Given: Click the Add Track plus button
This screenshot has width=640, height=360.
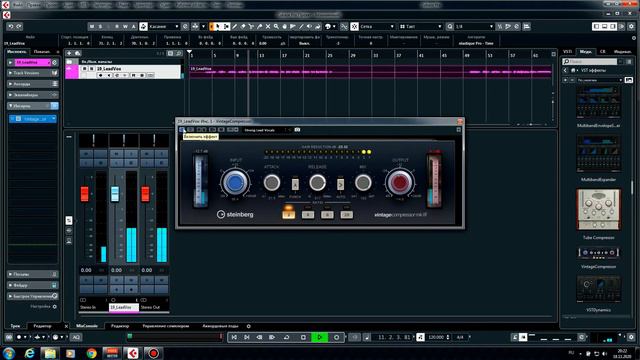Looking at the screenshot, I should pyautogui.click(x=69, y=53).
